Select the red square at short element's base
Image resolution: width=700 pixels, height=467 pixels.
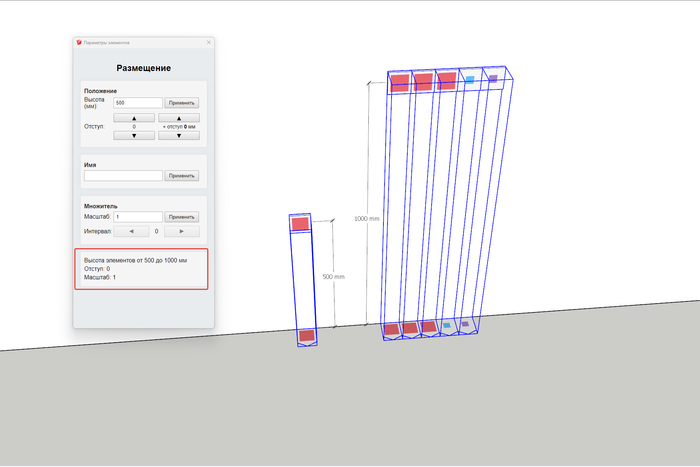tap(307, 335)
